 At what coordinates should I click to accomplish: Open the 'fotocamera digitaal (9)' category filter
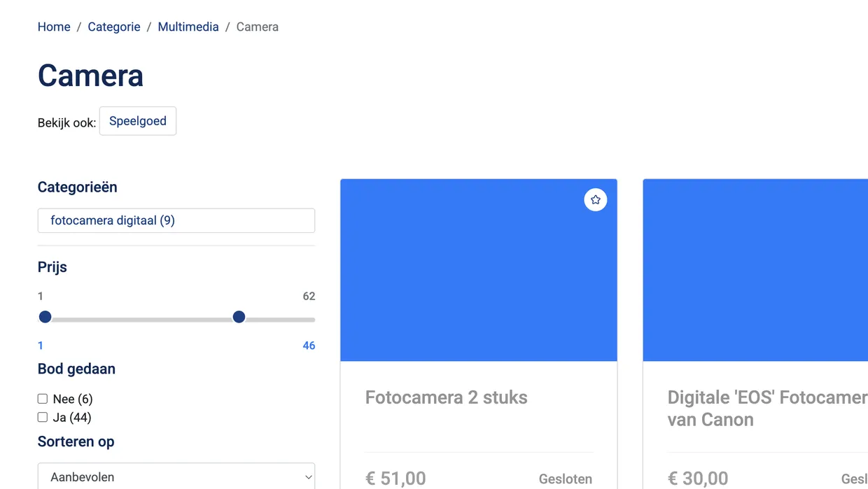176,220
